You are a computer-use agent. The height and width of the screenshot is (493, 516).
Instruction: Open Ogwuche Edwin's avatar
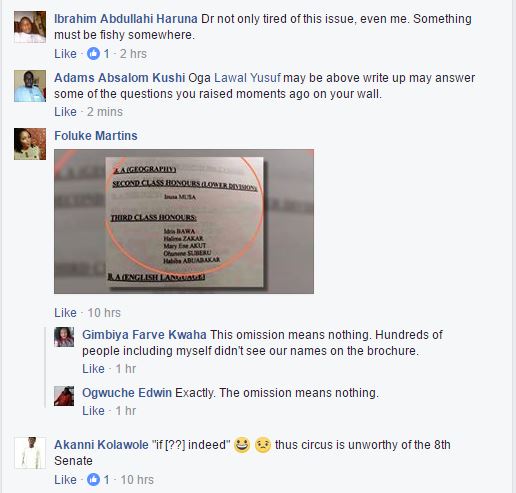[x=64, y=396]
